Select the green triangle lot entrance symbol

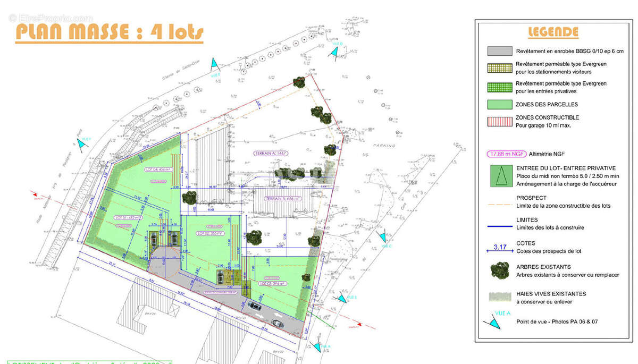pos(498,176)
